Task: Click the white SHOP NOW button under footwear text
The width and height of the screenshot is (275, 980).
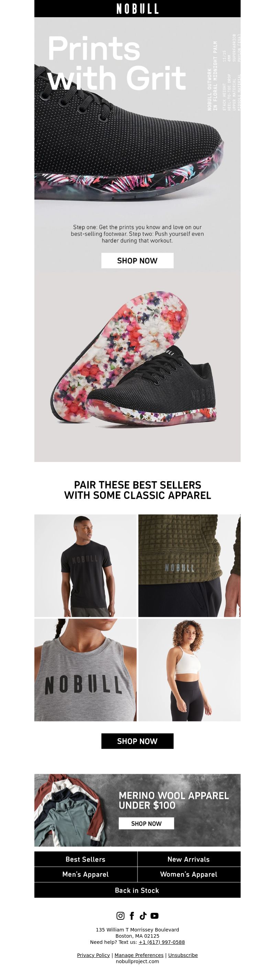Action: 137,261
